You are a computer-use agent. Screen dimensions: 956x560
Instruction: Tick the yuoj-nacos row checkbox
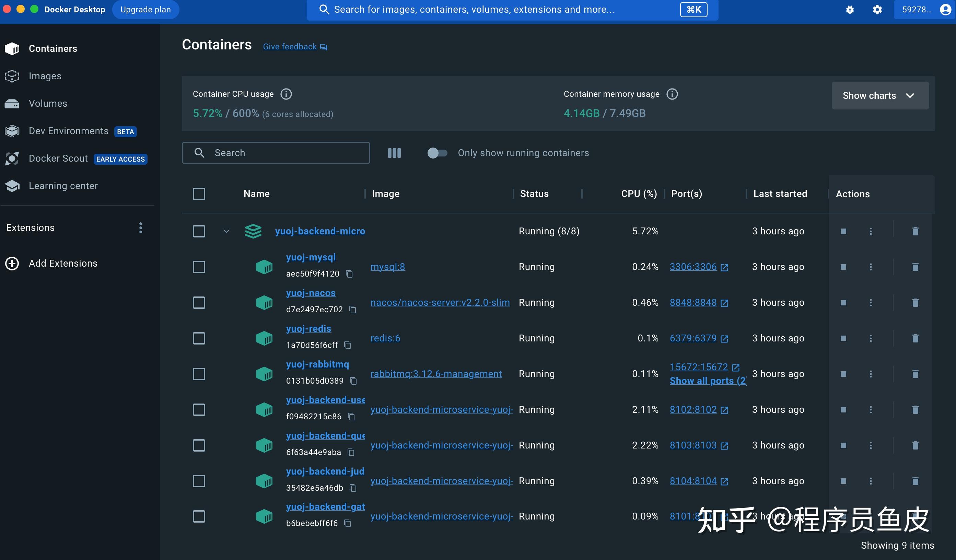coord(199,303)
